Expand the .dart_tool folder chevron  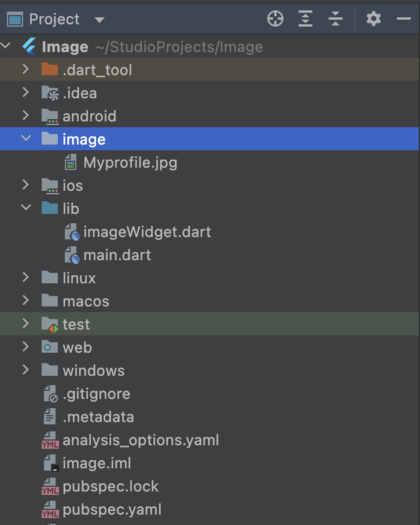click(25, 69)
